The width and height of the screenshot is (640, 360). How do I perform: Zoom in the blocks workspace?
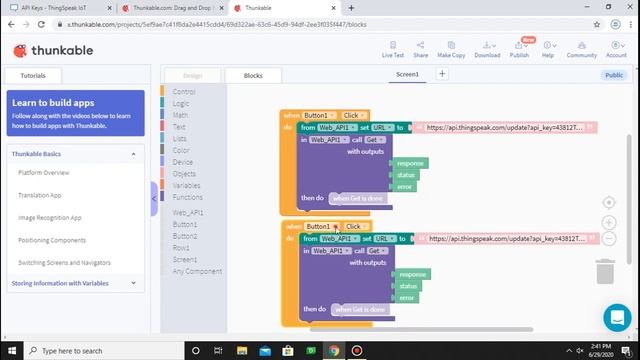point(609,222)
